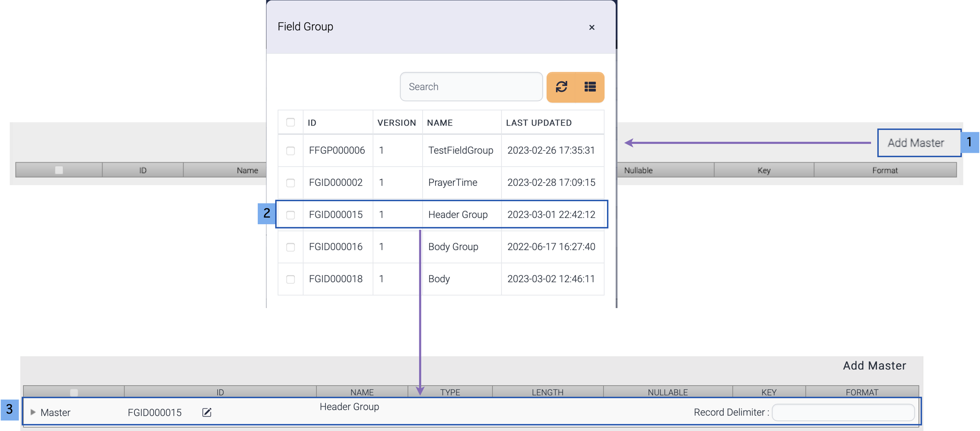The width and height of the screenshot is (980, 431).
Task: Expand the Master row triangle
Action: (33, 412)
